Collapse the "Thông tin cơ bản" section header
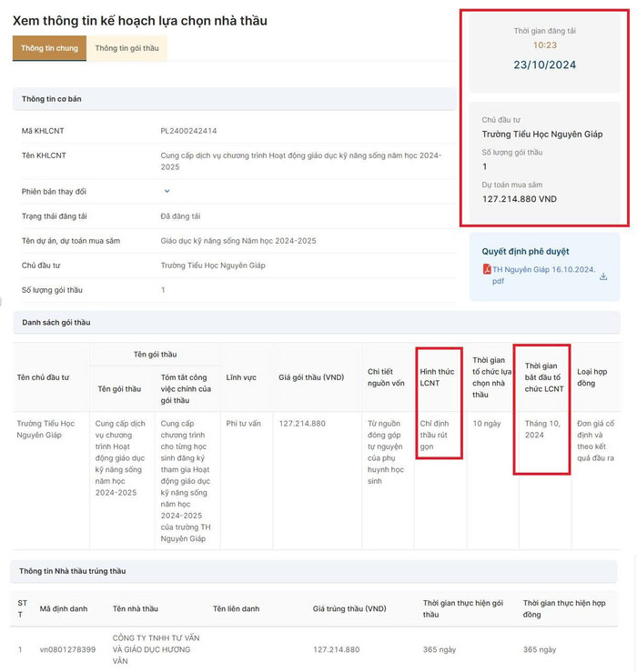Screen dimensions: 637x672 [x=233, y=99]
